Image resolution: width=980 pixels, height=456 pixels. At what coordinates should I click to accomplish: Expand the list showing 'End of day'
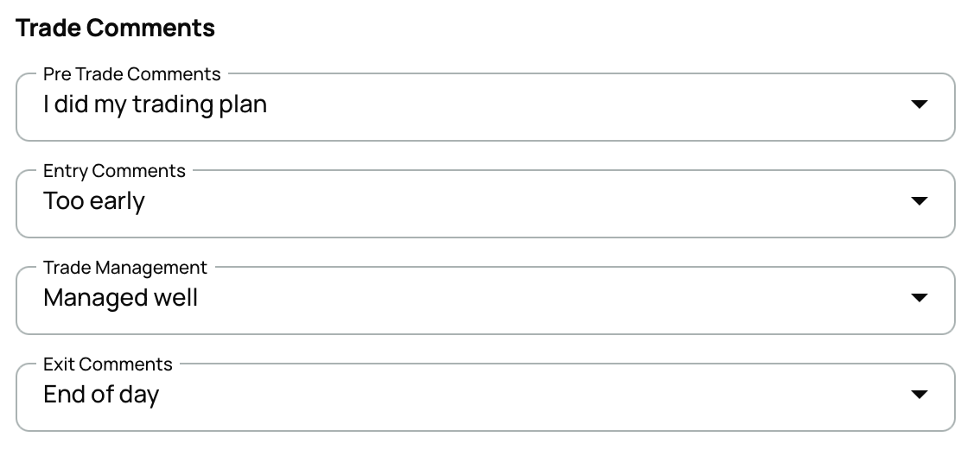tap(485, 397)
